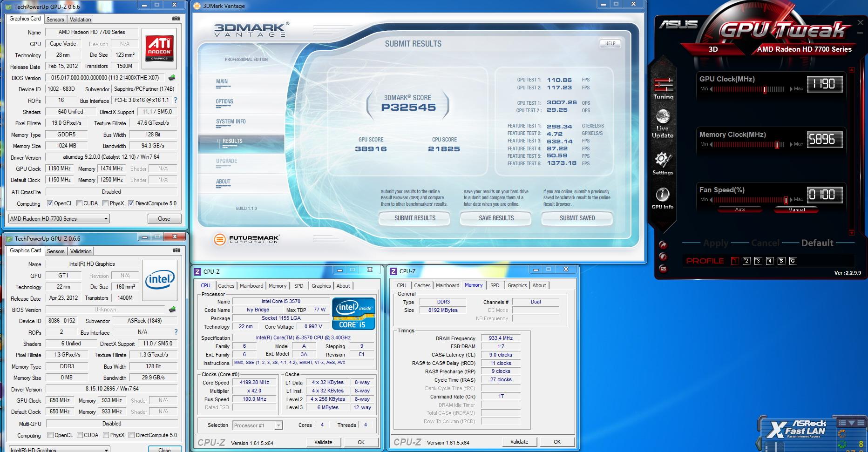Click Validate in the left CPU-Z window

click(x=323, y=442)
